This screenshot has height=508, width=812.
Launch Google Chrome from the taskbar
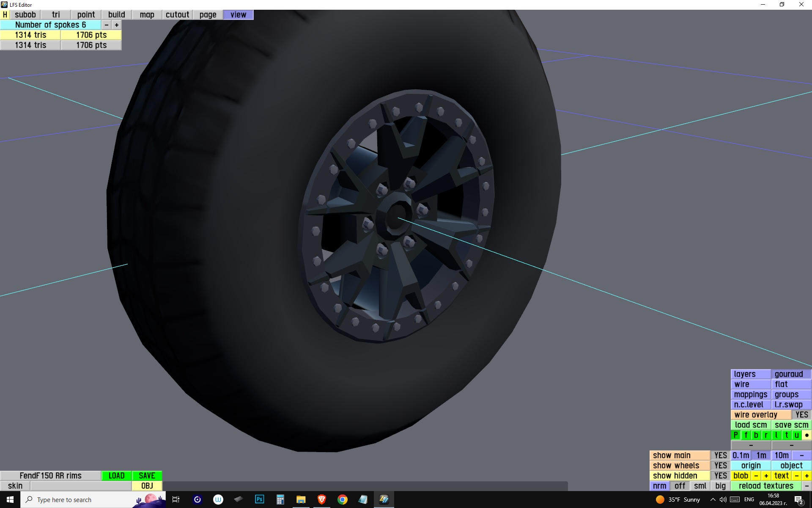tap(342, 500)
